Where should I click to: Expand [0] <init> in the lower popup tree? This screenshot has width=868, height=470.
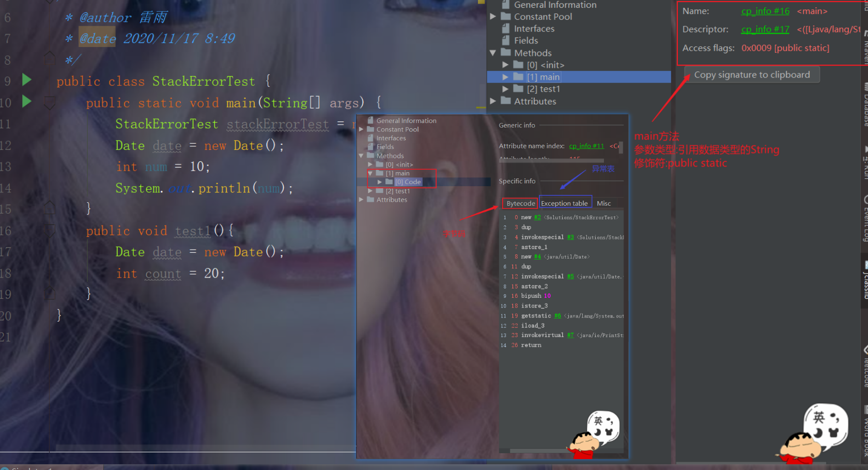click(x=370, y=164)
